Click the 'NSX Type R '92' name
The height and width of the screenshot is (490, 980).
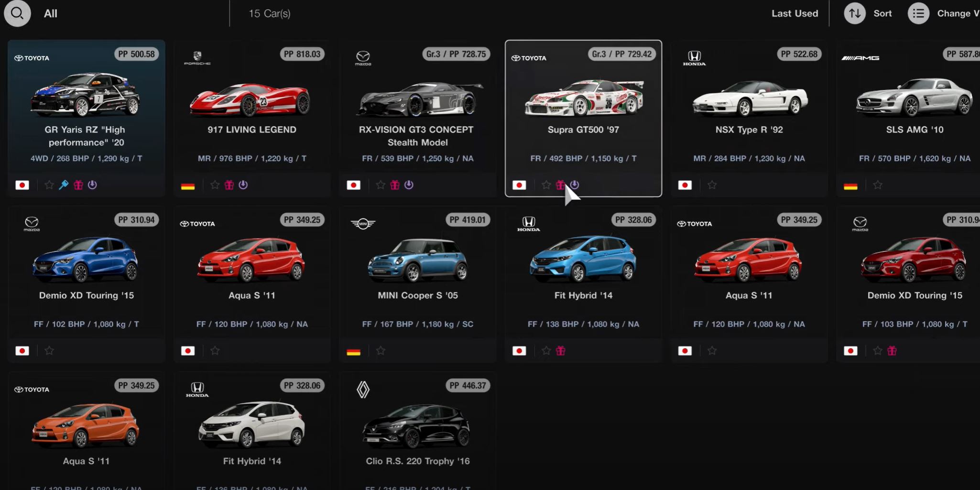pyautogui.click(x=749, y=130)
